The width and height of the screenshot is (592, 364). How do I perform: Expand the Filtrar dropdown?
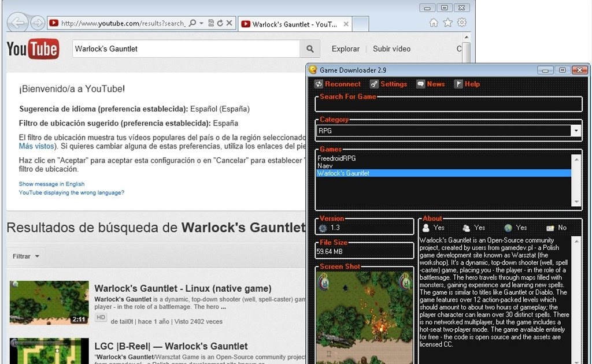click(x=25, y=256)
